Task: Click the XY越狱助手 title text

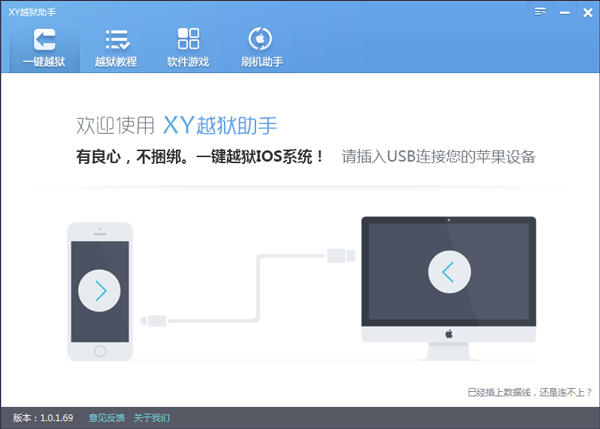Action: point(32,12)
